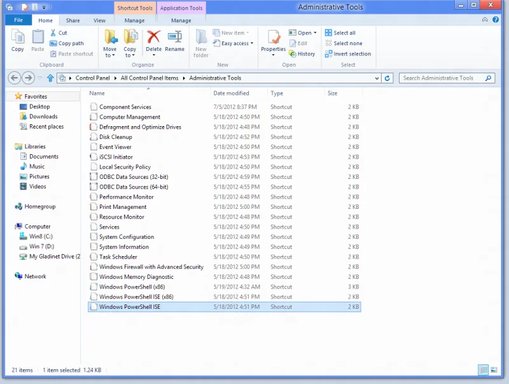Image resolution: width=509 pixels, height=384 pixels.
Task: Select the Event Viewer shortcut
Action: coord(224,147)
